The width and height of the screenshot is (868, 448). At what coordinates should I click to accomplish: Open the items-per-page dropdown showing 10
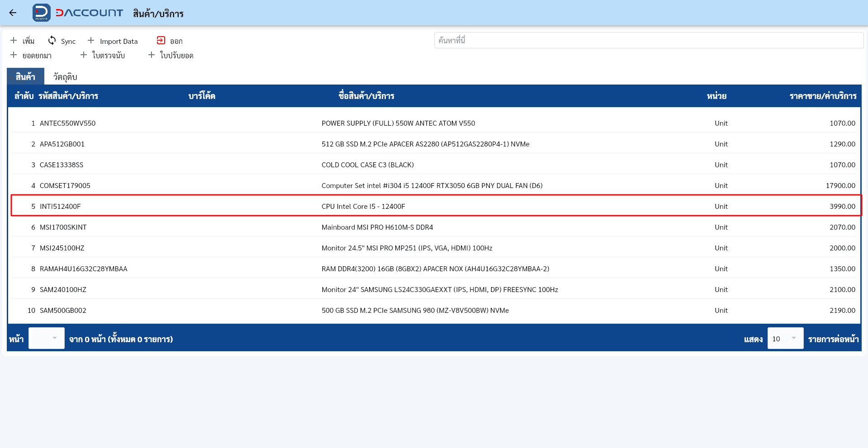coord(785,338)
